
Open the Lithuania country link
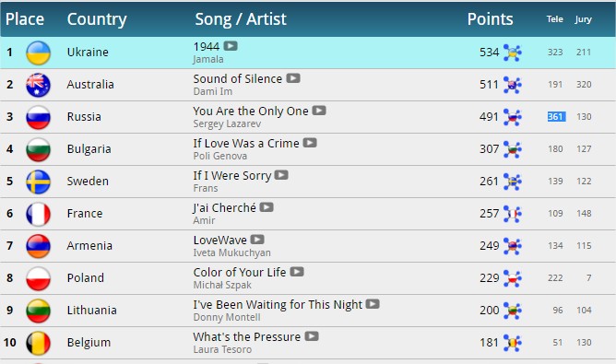(91, 311)
